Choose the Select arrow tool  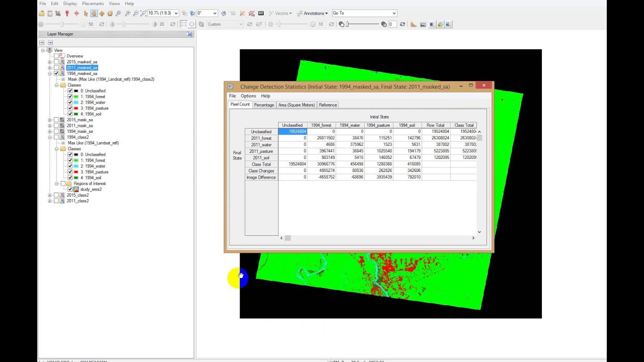(86, 14)
